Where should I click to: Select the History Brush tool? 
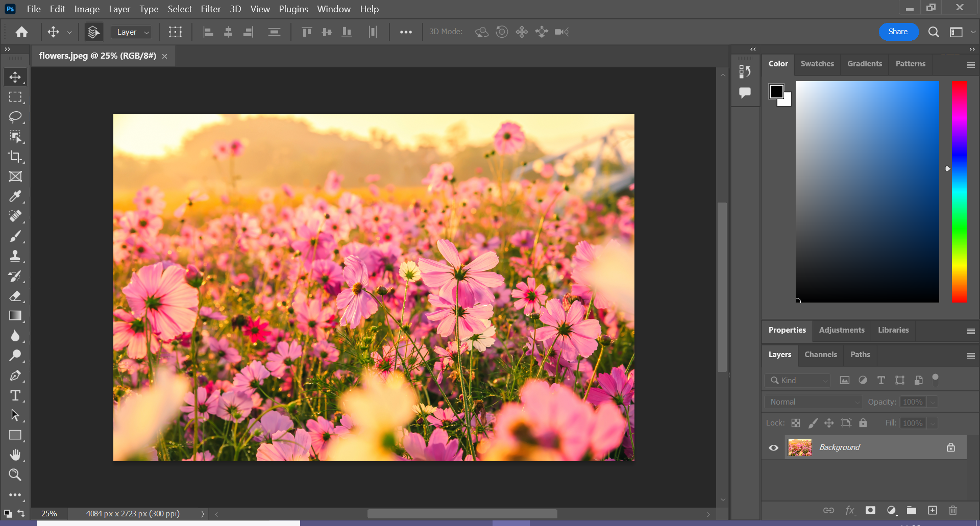tap(15, 276)
